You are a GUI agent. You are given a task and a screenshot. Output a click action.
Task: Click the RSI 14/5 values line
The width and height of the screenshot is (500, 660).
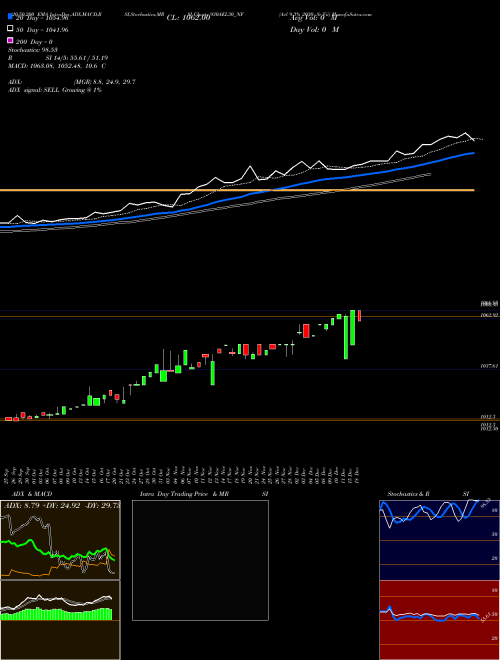coord(58,58)
